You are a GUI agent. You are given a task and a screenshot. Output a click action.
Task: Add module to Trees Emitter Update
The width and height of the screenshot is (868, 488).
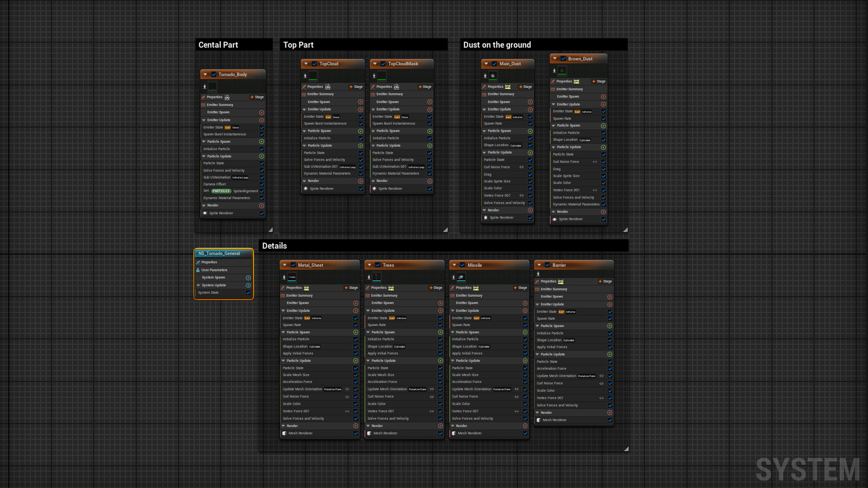441,311
